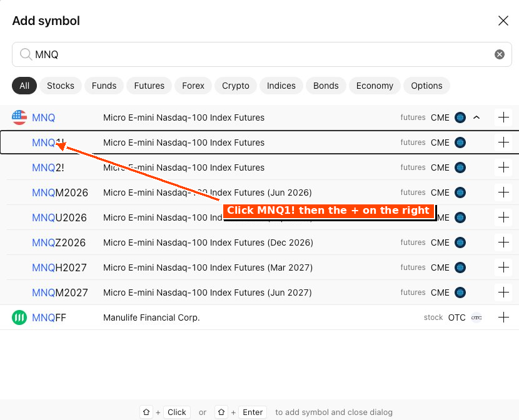Viewport: 519px width, 420px height.
Task: Add MNQM2026 with the plus button
Action: [503, 192]
